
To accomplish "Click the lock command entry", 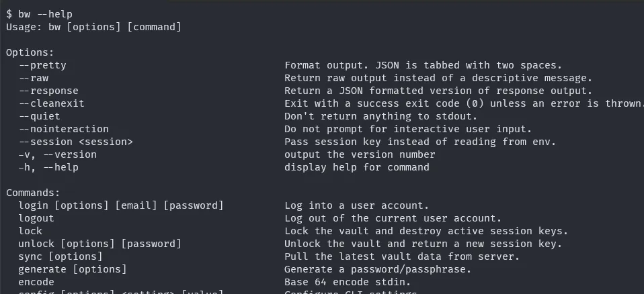I will (30, 231).
